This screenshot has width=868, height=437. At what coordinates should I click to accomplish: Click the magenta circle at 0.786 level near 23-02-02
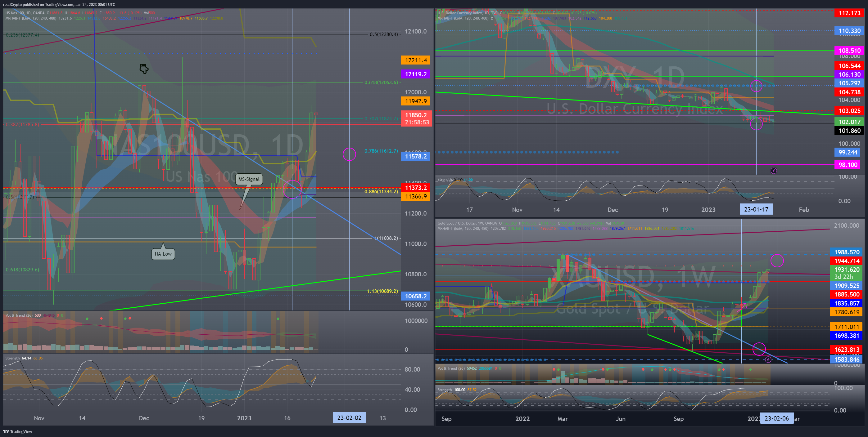349,154
